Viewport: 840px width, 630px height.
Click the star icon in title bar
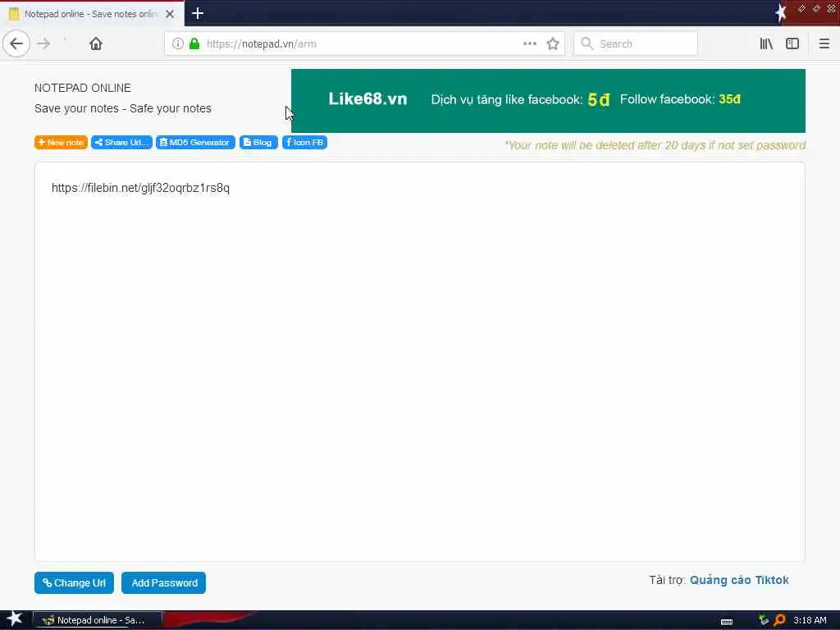781,13
